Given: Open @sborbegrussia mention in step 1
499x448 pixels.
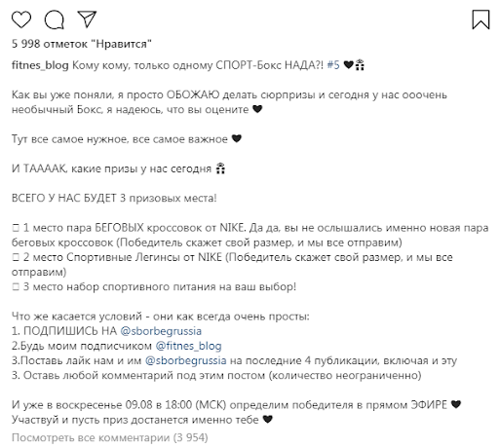Looking at the screenshot, I should [161, 331].
